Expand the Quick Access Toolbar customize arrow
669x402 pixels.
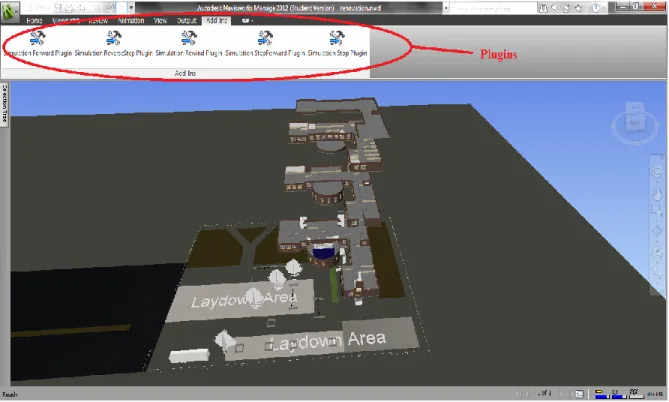pyautogui.click(x=131, y=8)
